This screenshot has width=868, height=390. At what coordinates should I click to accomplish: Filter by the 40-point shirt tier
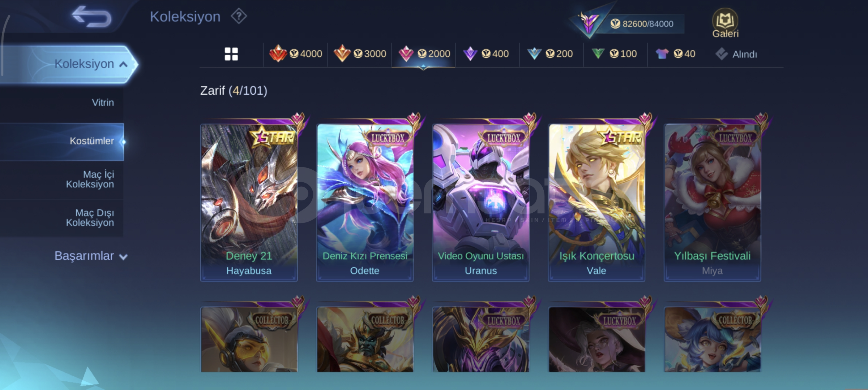click(675, 54)
